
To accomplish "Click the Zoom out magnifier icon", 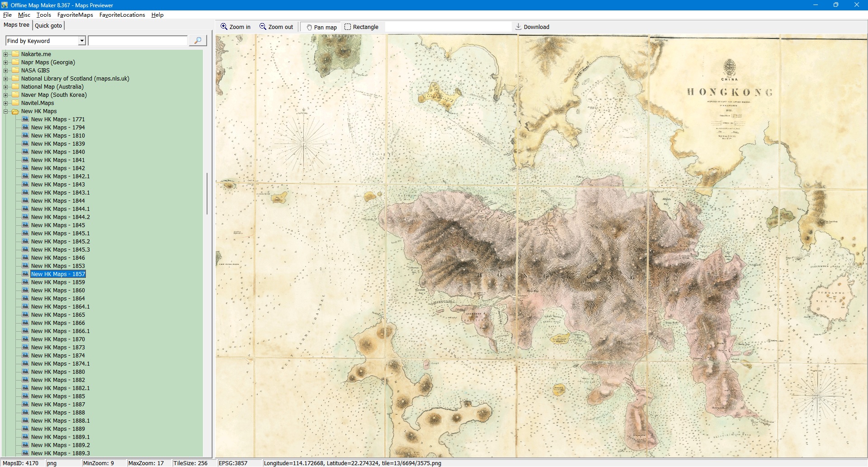I will [263, 27].
